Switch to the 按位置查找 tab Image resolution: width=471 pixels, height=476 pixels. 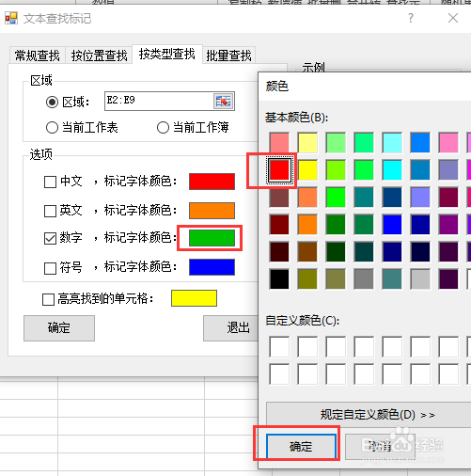(99, 56)
